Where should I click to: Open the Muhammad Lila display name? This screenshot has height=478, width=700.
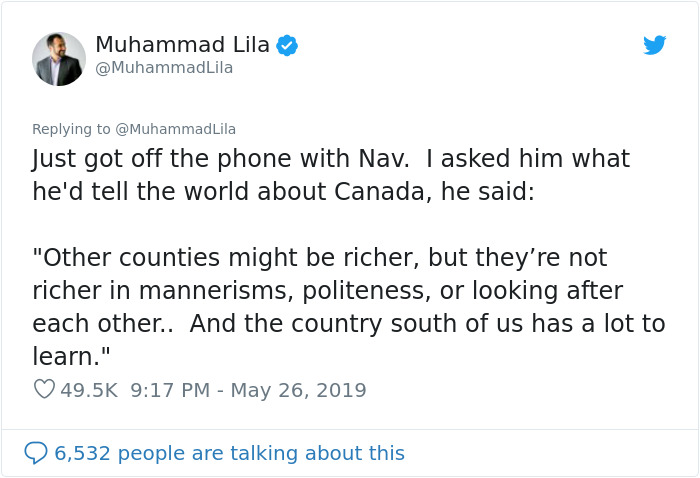coord(183,44)
